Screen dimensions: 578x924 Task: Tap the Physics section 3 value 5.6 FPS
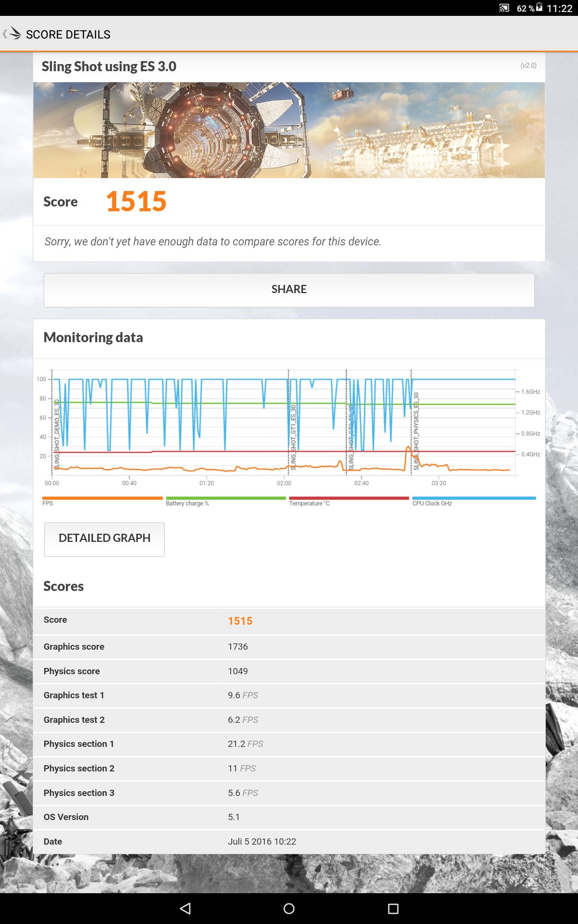243,793
